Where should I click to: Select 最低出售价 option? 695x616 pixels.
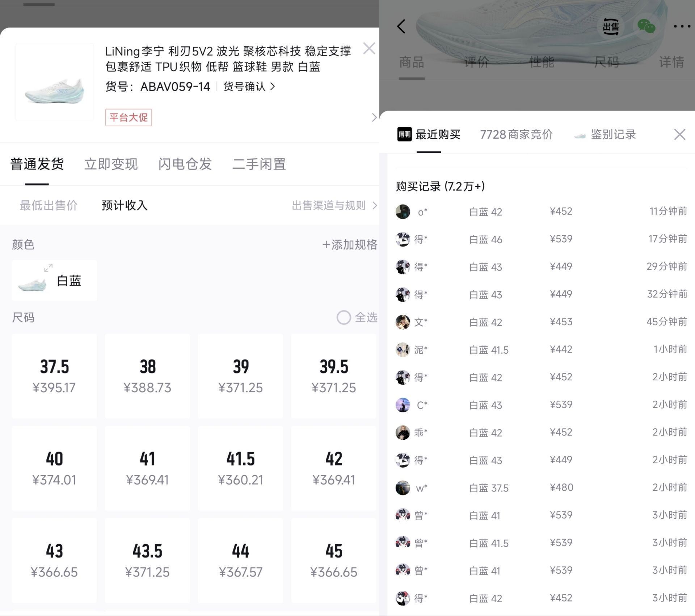point(49,206)
